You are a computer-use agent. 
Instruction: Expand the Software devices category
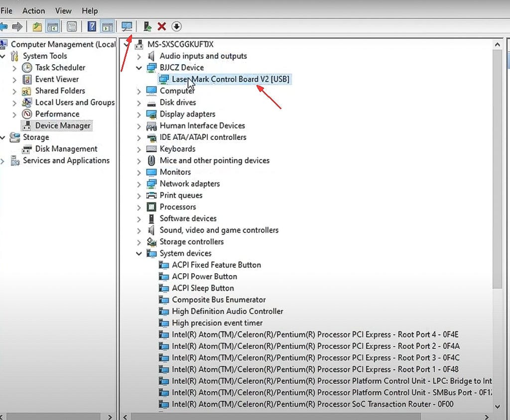click(x=139, y=219)
